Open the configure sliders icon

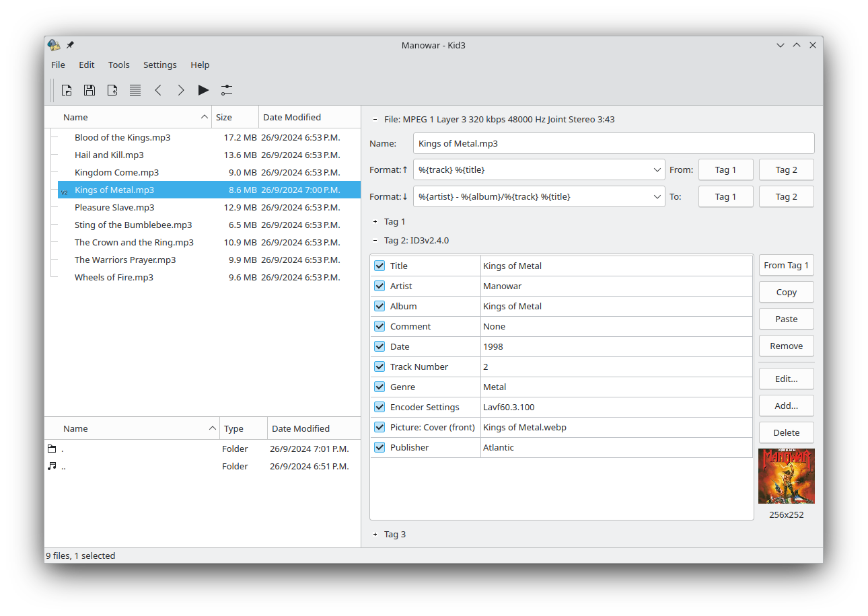coord(227,90)
